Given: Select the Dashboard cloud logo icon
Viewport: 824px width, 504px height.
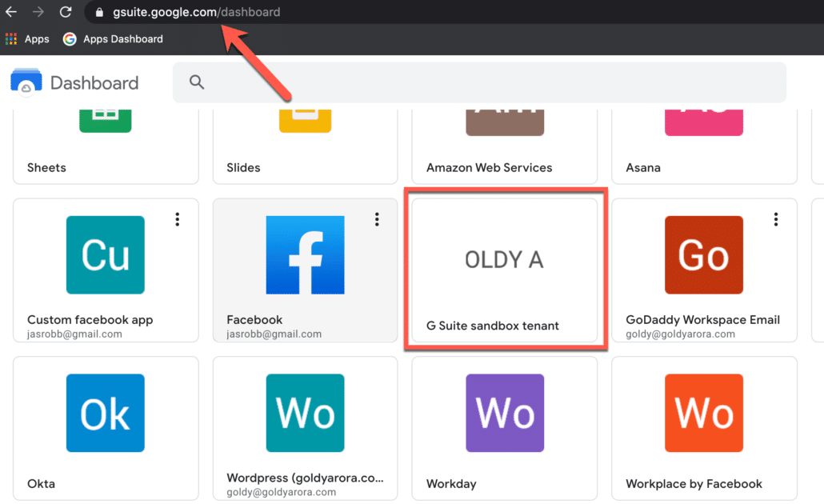Looking at the screenshot, I should coord(26,82).
